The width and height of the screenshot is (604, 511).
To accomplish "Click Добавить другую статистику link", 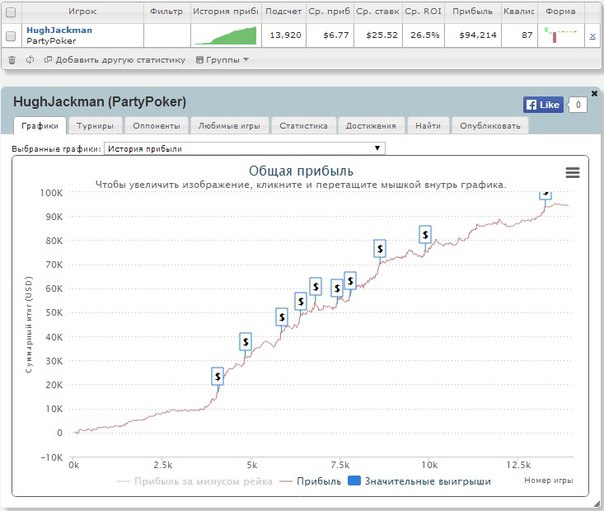I will coord(115,60).
